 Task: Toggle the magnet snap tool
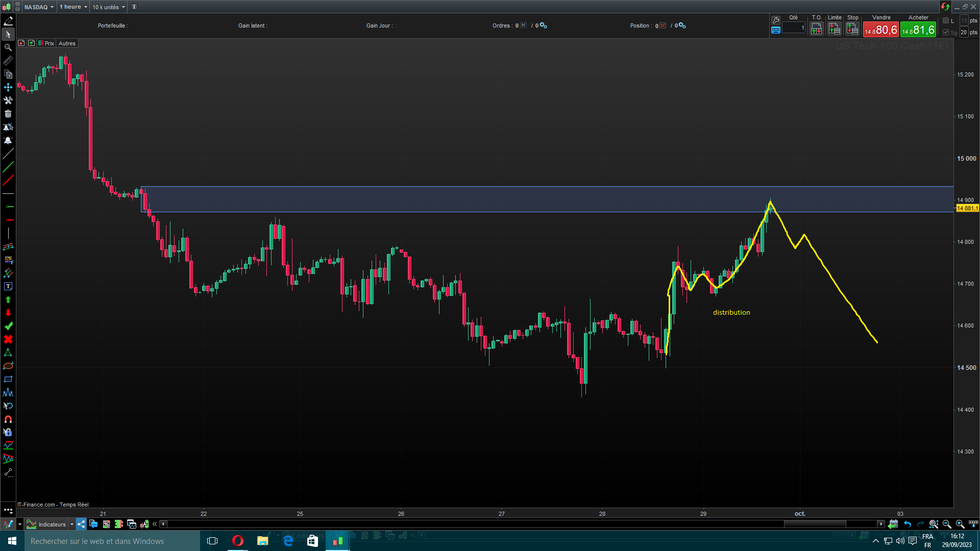tap(8, 419)
